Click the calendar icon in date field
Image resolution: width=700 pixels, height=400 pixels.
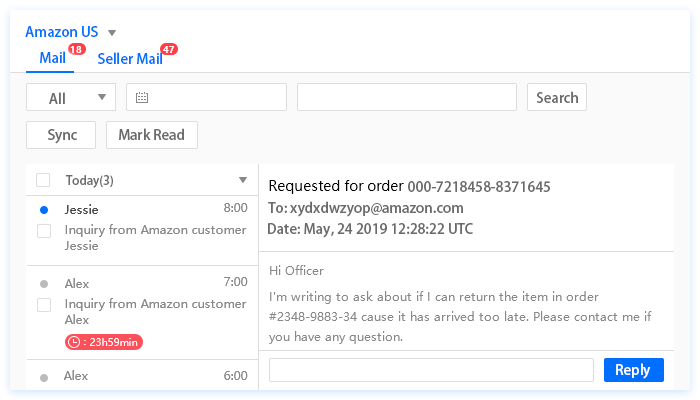142,98
